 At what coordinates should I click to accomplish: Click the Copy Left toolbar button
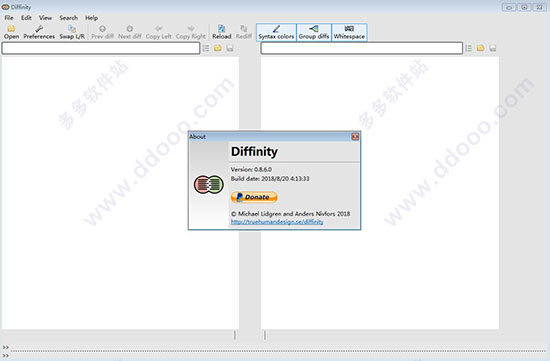[159, 32]
